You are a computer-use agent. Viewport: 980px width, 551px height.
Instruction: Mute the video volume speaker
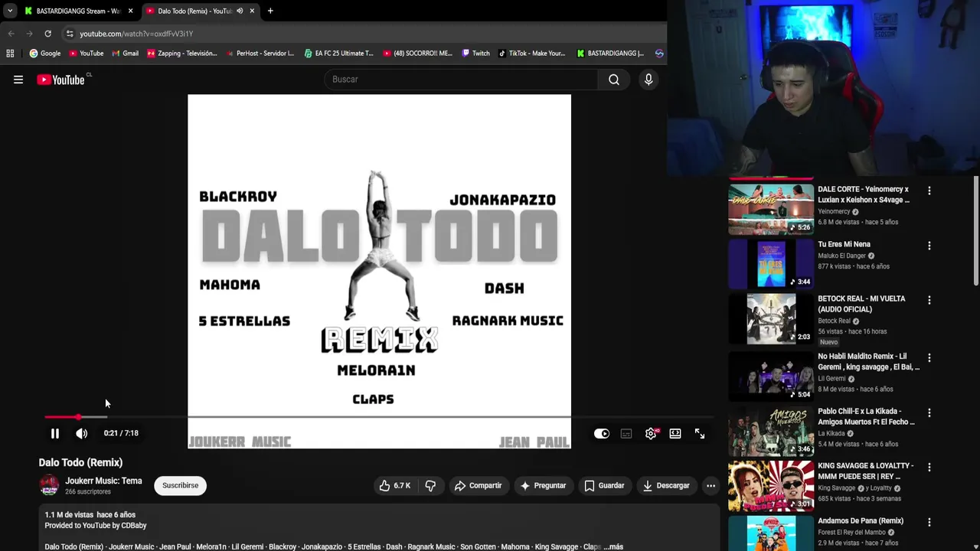(x=82, y=434)
